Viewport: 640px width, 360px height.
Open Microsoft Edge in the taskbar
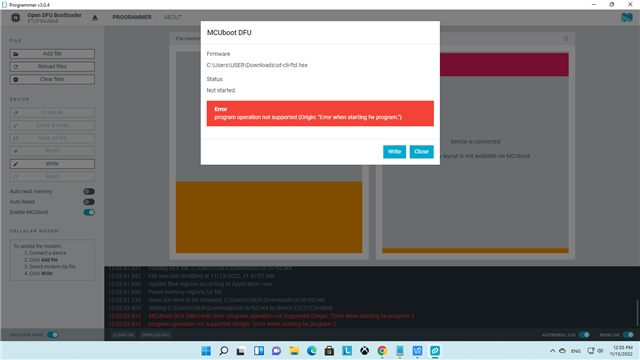(x=312, y=351)
